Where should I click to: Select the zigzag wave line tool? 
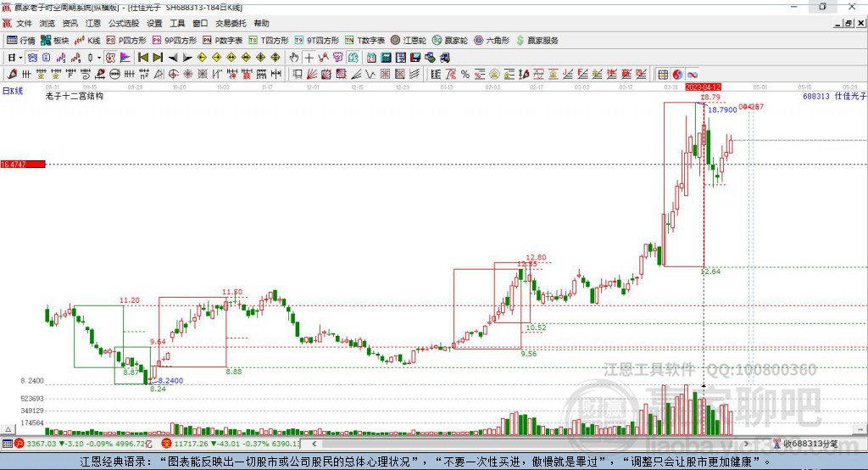click(x=370, y=75)
